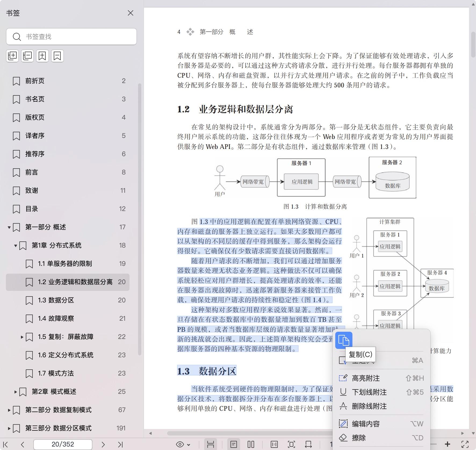Image resolution: width=476 pixels, height=450 pixels.
Task: Collapse all bookmarks in the sidebar
Action: (x=27, y=56)
